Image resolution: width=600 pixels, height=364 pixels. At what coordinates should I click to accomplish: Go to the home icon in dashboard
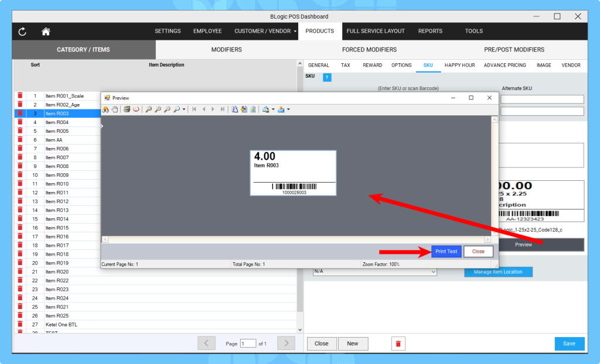click(x=46, y=32)
